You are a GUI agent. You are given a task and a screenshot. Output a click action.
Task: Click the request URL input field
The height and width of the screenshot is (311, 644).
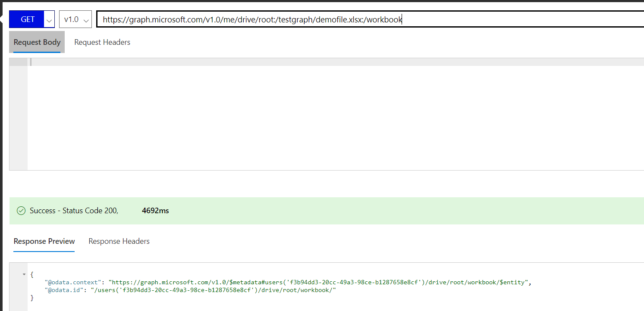(370, 19)
